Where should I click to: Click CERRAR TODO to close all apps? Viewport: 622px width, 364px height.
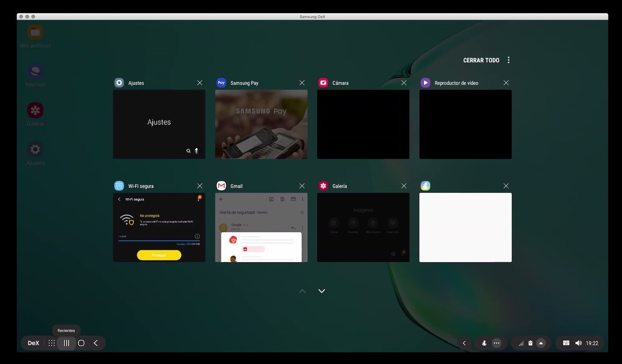click(481, 60)
